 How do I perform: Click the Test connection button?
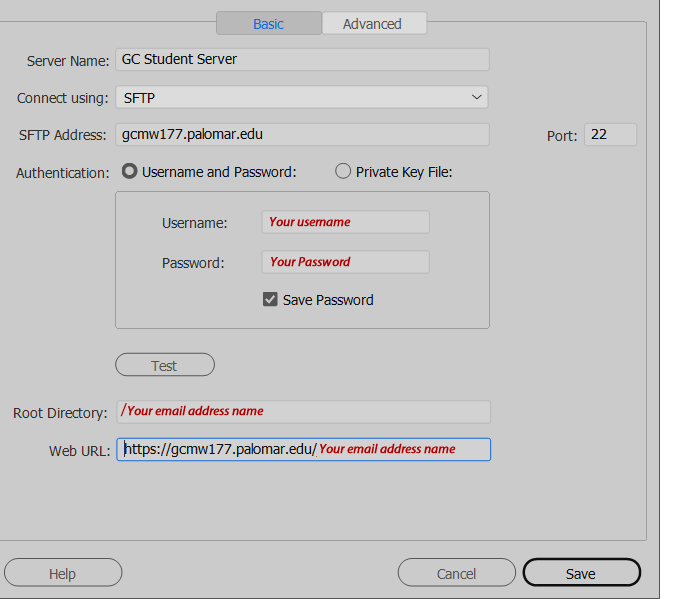pyautogui.click(x=165, y=365)
